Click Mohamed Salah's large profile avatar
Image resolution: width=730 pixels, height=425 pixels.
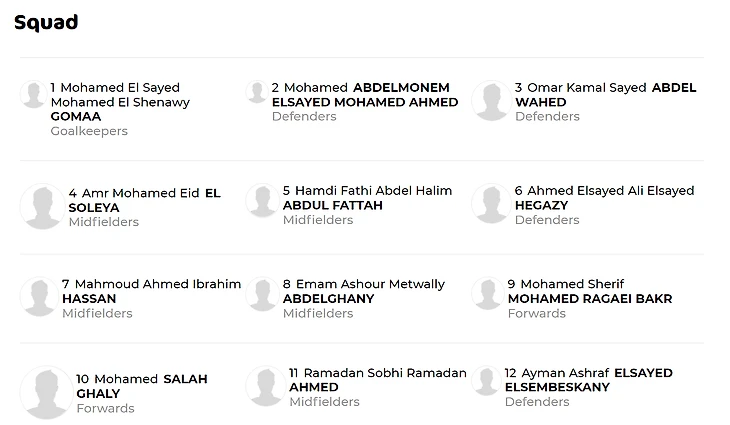click(46, 392)
